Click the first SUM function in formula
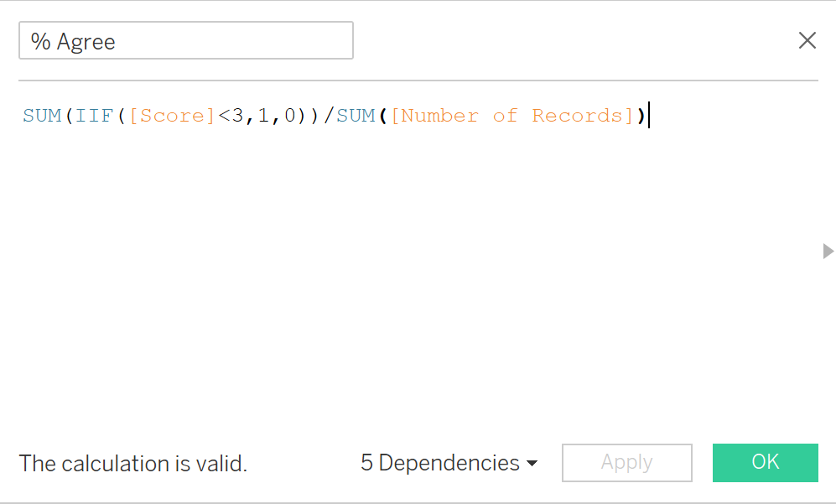 click(41, 116)
